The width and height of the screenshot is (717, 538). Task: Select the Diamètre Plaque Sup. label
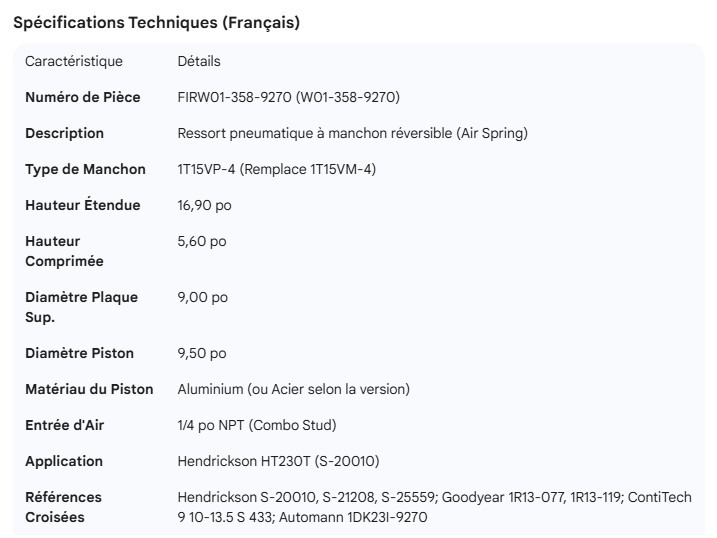tap(81, 307)
